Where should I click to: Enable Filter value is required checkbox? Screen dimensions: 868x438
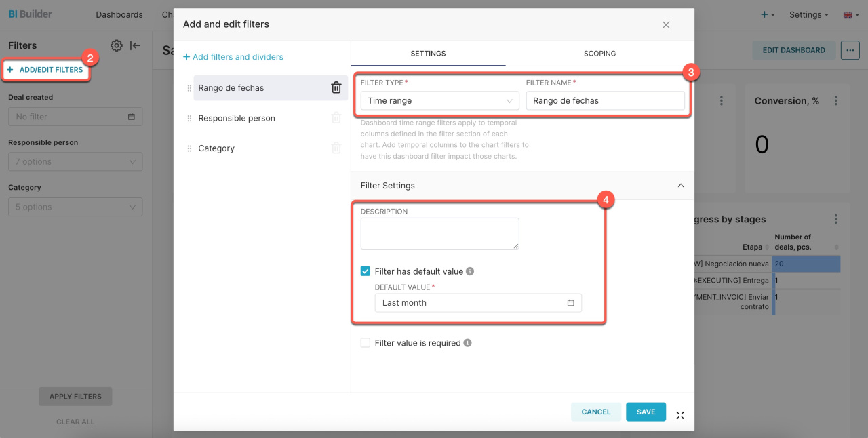(x=366, y=343)
